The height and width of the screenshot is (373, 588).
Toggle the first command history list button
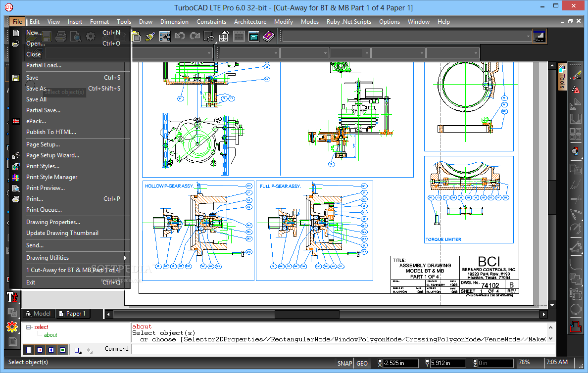tap(29, 350)
